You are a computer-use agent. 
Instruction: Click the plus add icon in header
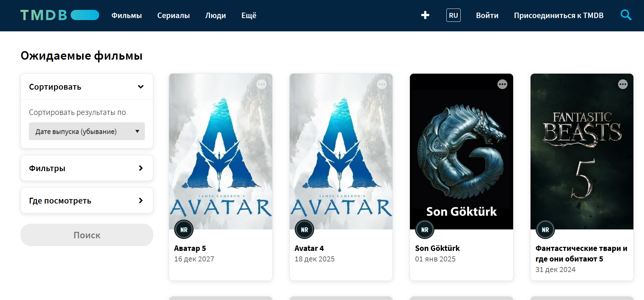(x=425, y=15)
